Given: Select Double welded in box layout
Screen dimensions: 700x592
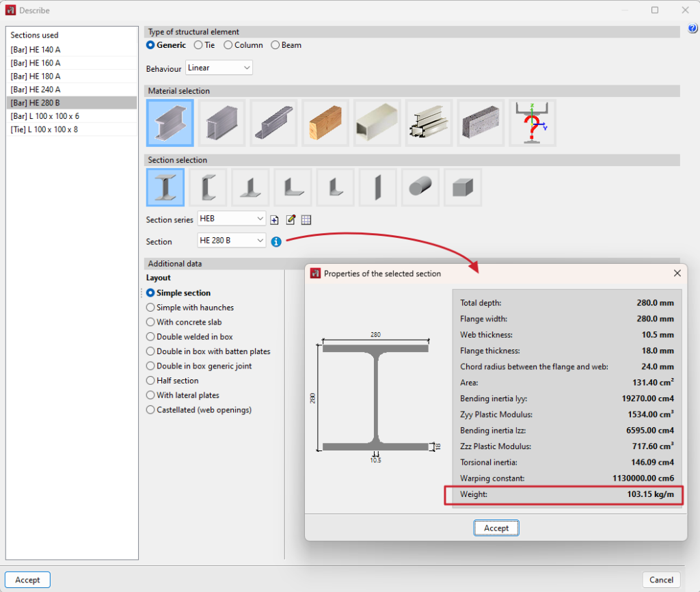Looking at the screenshot, I should [190, 336].
